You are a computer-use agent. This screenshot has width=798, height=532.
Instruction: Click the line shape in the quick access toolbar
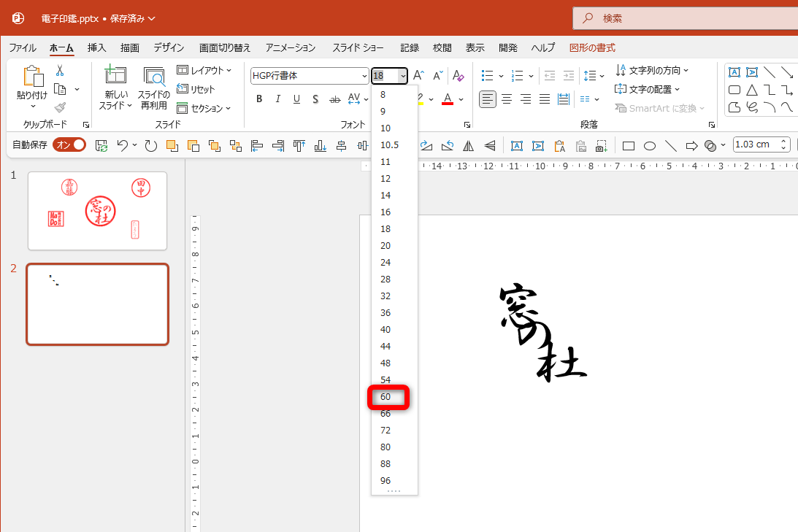[x=671, y=147]
